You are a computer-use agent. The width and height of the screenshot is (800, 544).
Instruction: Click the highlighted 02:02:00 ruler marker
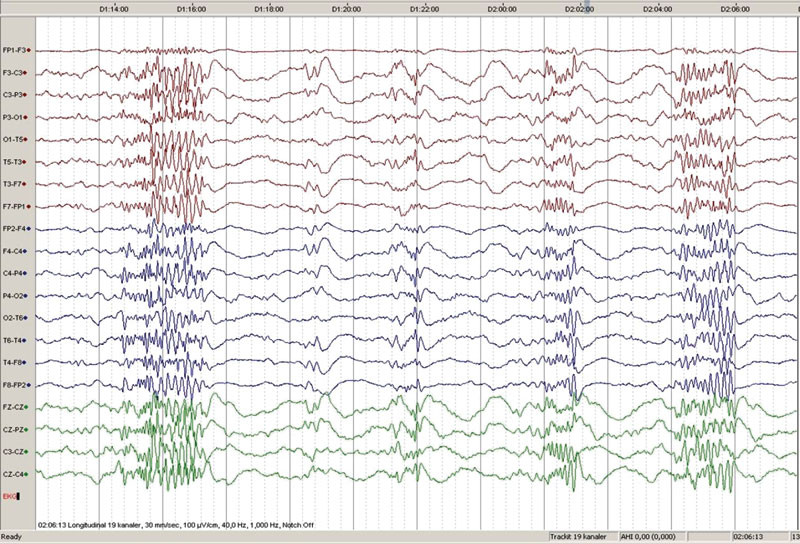578,7
